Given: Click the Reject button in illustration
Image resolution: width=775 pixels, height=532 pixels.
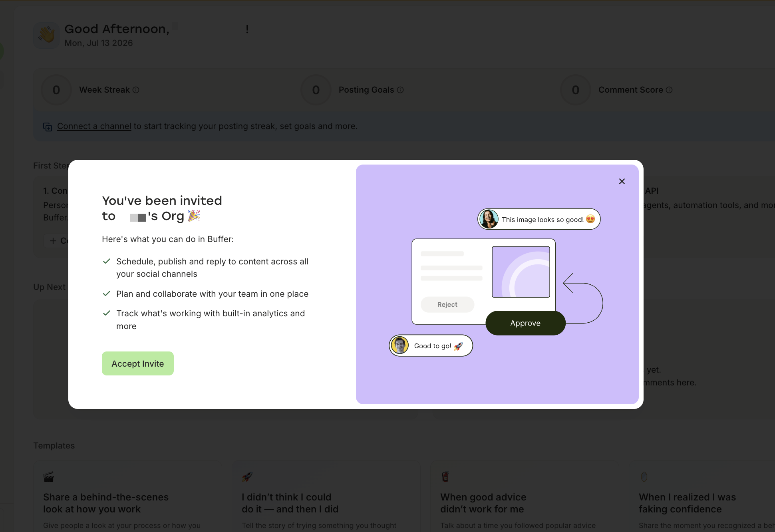Looking at the screenshot, I should (x=447, y=304).
